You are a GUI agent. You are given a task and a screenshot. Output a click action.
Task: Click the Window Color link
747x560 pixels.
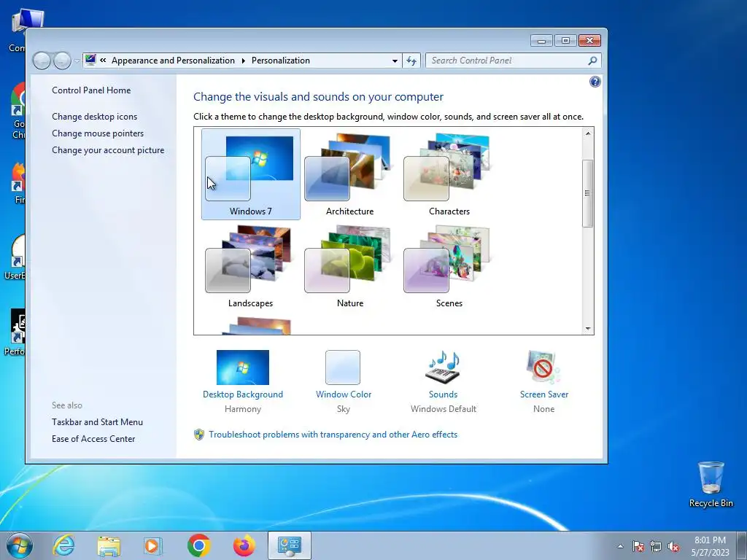(x=343, y=394)
